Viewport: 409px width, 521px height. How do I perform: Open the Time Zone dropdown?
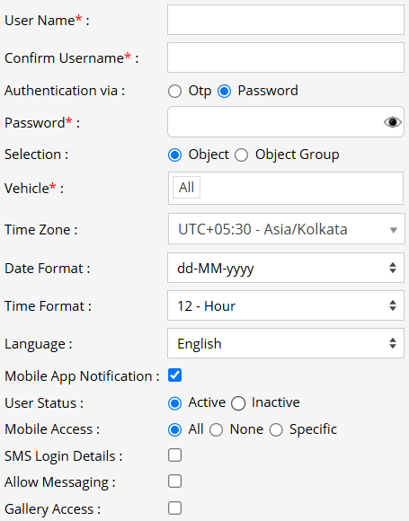point(286,229)
